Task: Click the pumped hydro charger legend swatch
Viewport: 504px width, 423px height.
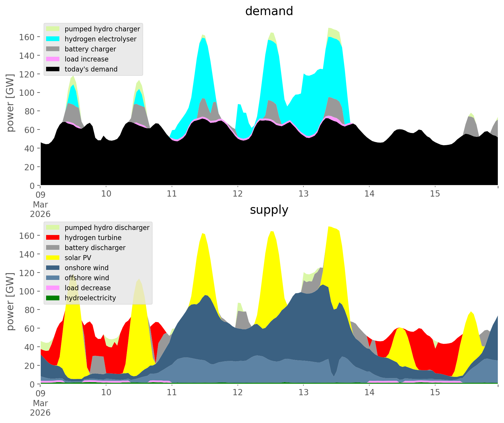Action: [53, 29]
